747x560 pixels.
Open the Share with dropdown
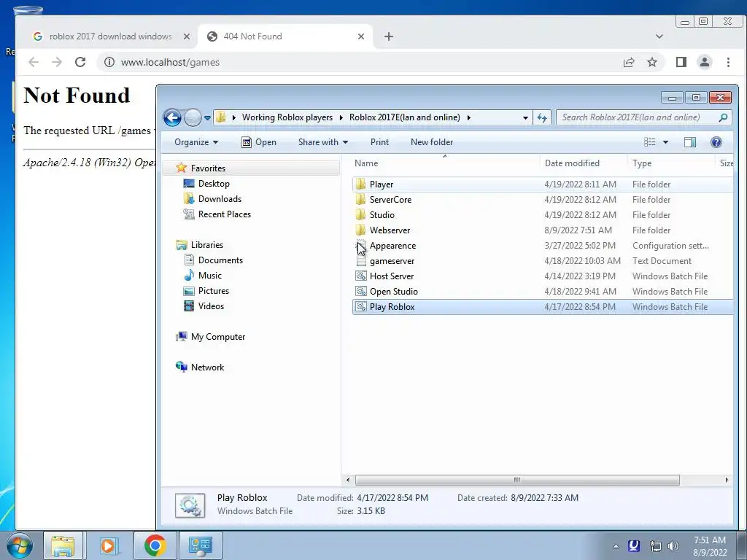pyautogui.click(x=323, y=142)
